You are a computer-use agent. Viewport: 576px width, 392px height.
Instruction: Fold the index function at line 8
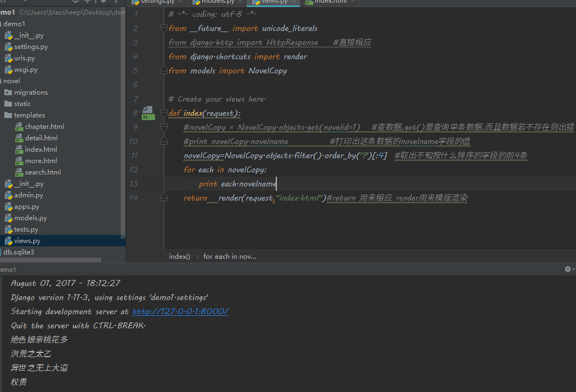(x=163, y=113)
